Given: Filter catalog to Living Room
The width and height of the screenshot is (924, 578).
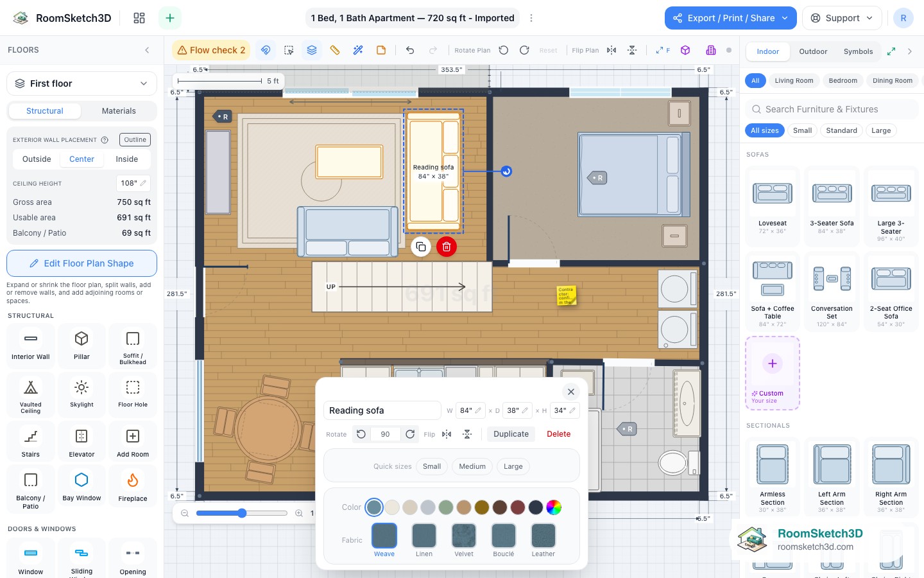Looking at the screenshot, I should tap(794, 81).
